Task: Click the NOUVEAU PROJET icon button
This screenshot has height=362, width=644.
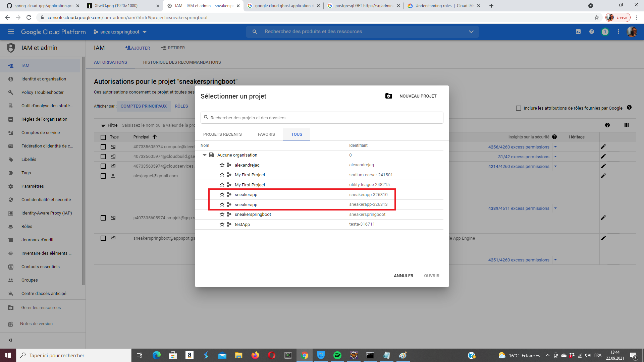Action: coord(388,96)
